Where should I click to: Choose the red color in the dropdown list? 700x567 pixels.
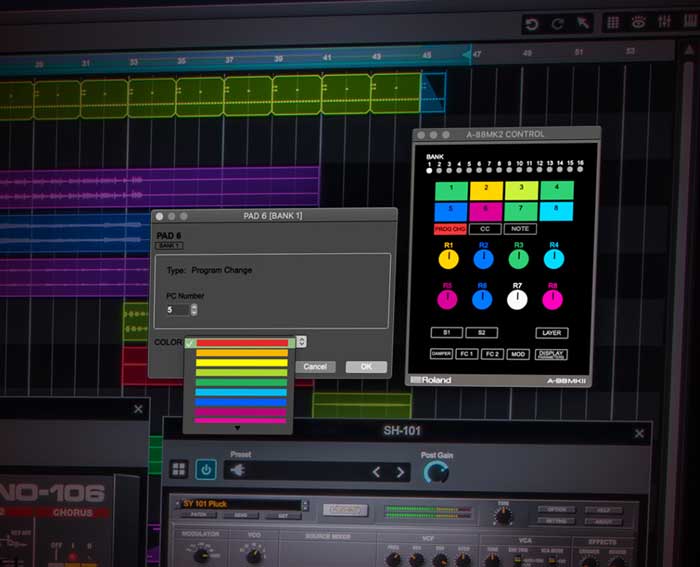tap(242, 343)
